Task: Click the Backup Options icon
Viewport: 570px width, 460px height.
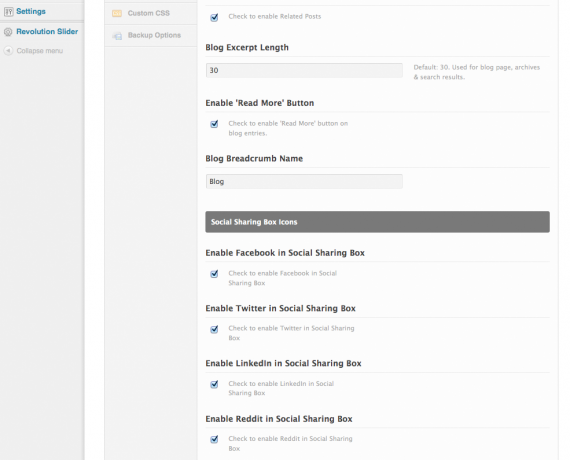Action: (117, 36)
